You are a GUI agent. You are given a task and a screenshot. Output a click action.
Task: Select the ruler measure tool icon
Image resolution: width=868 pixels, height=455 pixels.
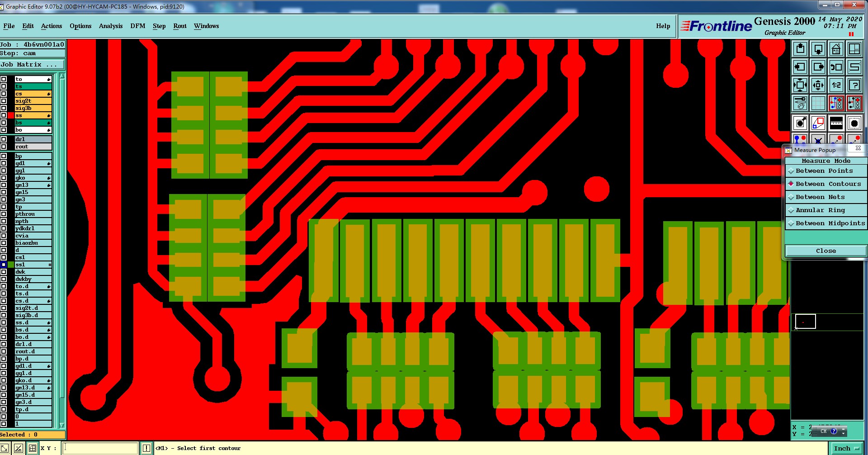click(x=836, y=123)
